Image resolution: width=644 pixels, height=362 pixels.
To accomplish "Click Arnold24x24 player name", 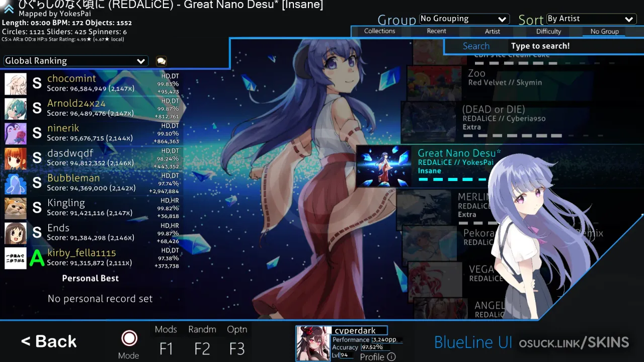I will [76, 104].
